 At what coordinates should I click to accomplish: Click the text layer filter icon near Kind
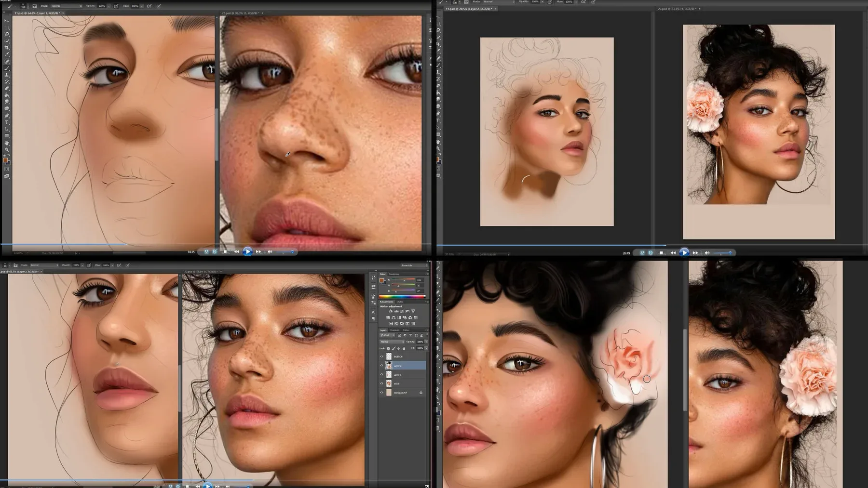410,335
